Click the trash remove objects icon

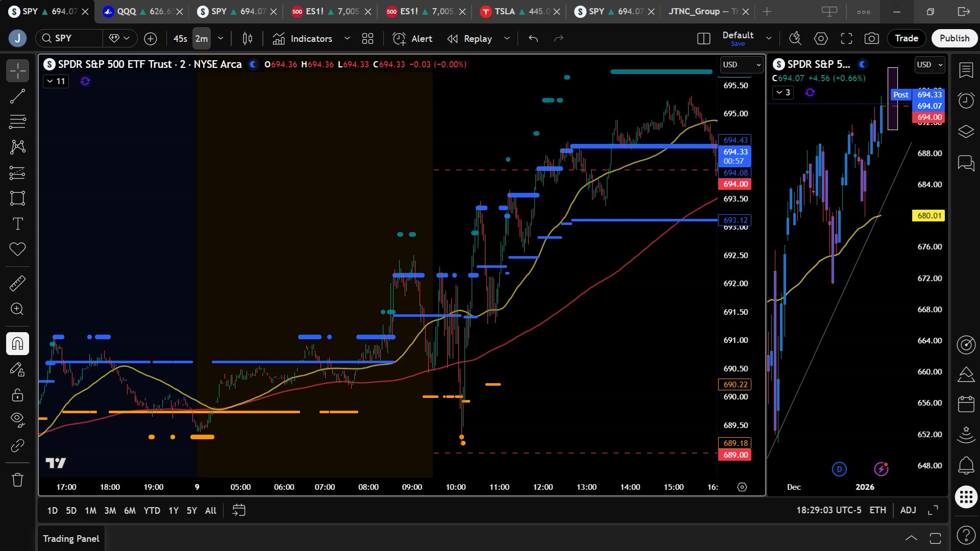pos(17,480)
